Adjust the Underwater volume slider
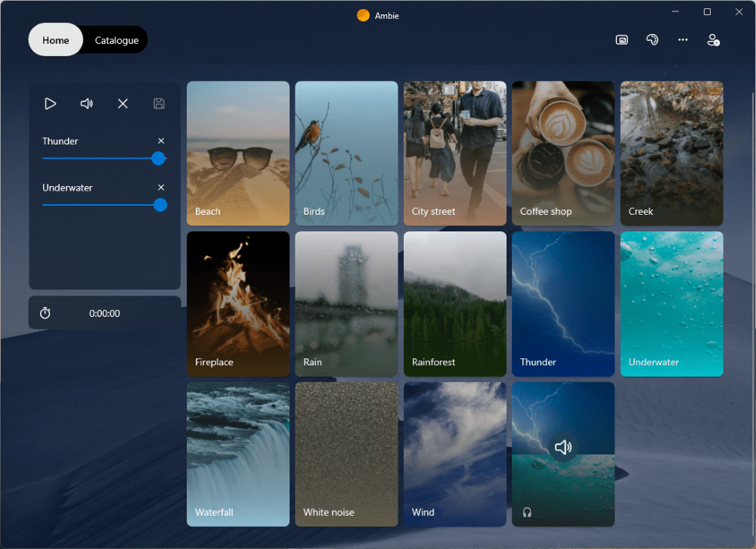756x549 pixels. (104, 205)
